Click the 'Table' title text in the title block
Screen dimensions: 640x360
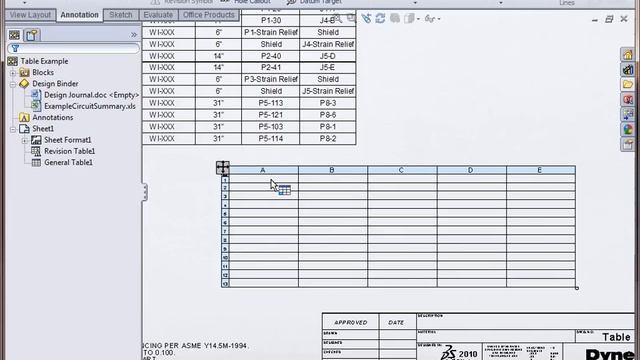[616, 337]
